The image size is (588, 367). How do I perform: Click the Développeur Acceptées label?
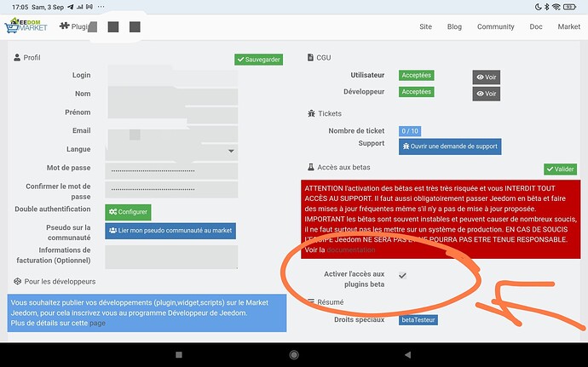(416, 92)
